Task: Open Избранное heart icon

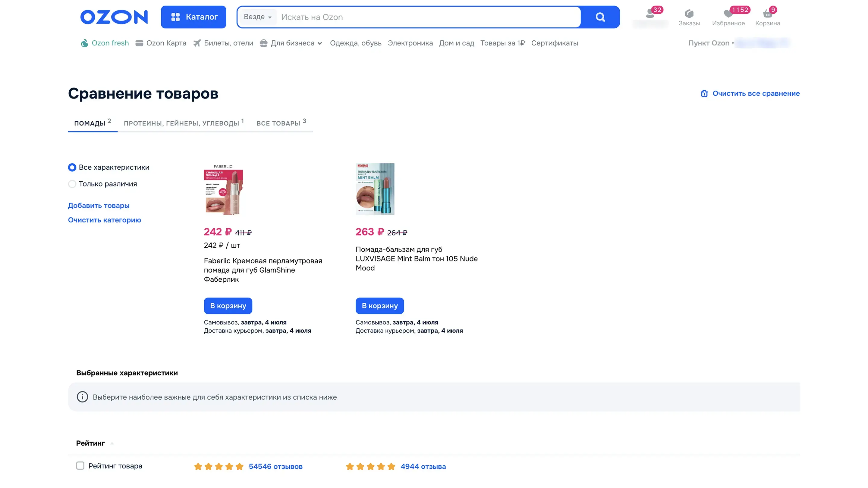Action: point(728,14)
